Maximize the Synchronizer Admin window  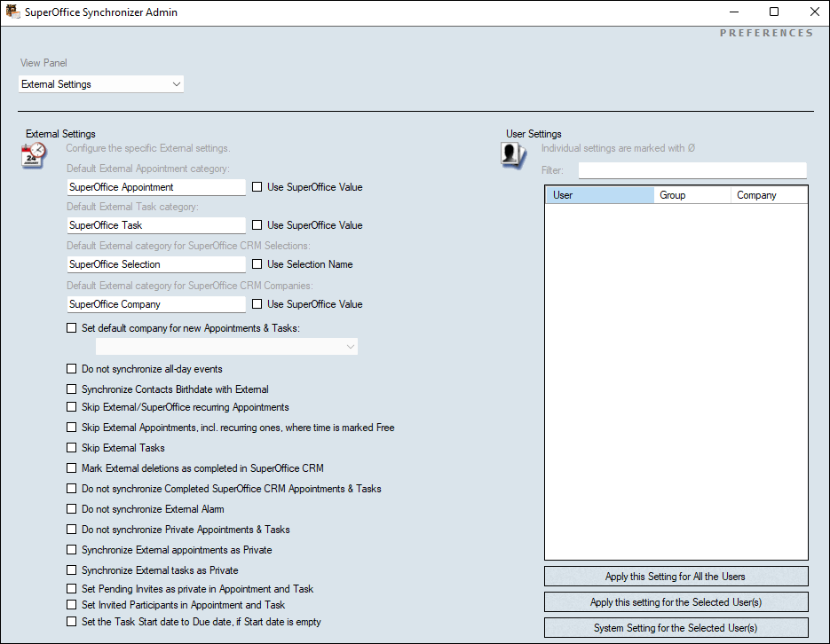[774, 12]
